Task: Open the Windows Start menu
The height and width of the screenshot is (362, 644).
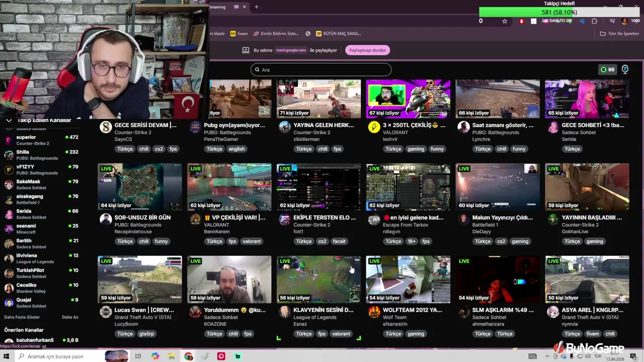Action: [8, 356]
